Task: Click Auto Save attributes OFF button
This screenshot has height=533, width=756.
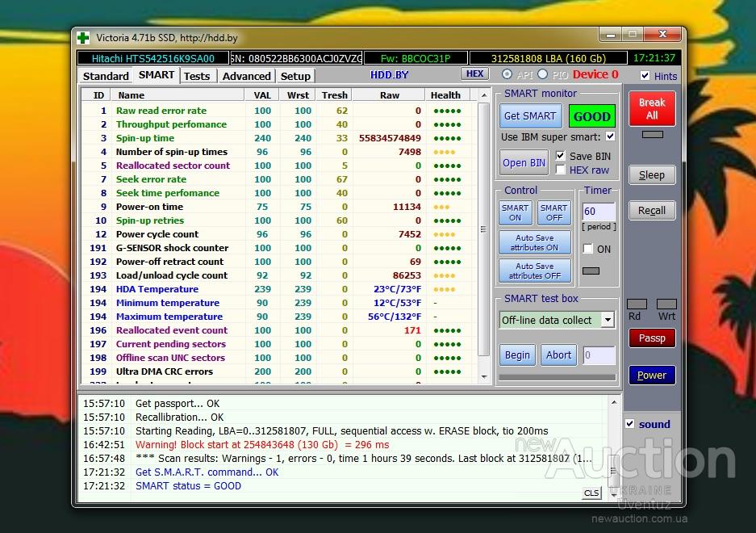Action: pyautogui.click(x=535, y=271)
